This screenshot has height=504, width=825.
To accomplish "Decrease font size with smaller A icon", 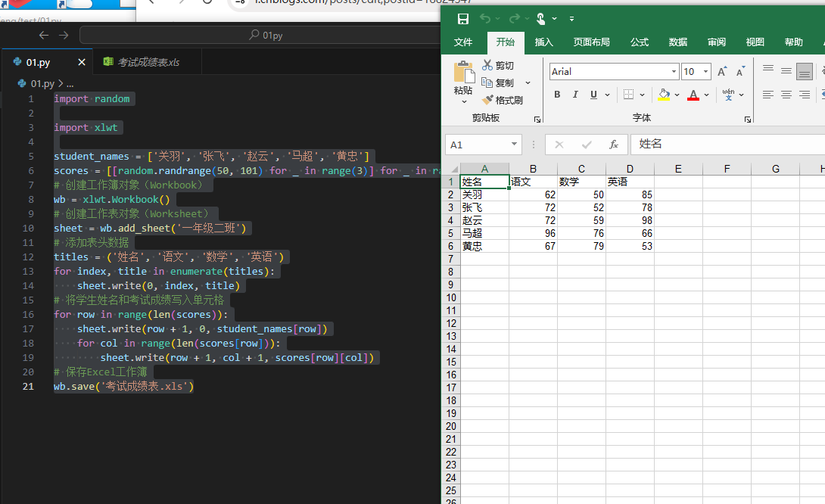I will tap(740, 72).
